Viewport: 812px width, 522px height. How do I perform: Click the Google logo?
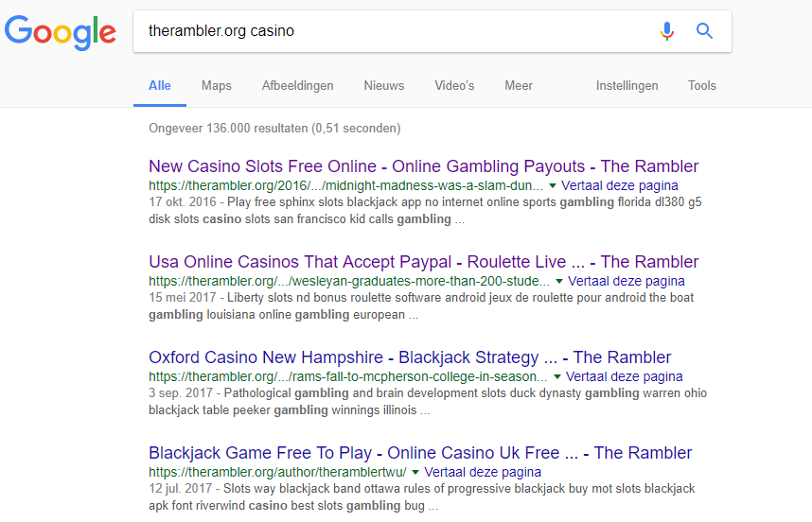(60, 32)
